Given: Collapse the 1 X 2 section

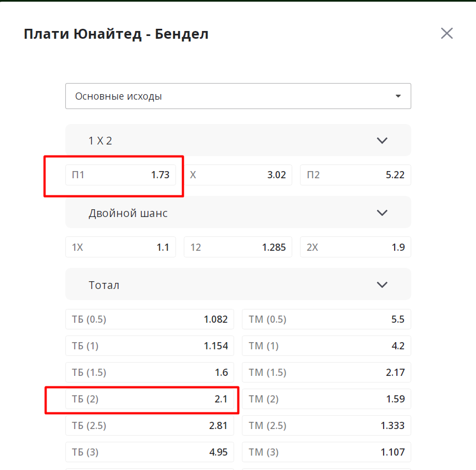Looking at the screenshot, I should pos(382,141).
